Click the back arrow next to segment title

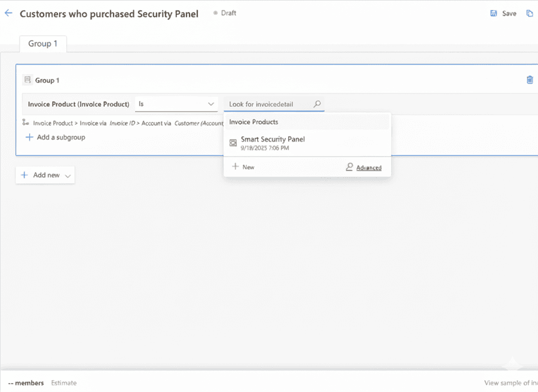point(8,13)
